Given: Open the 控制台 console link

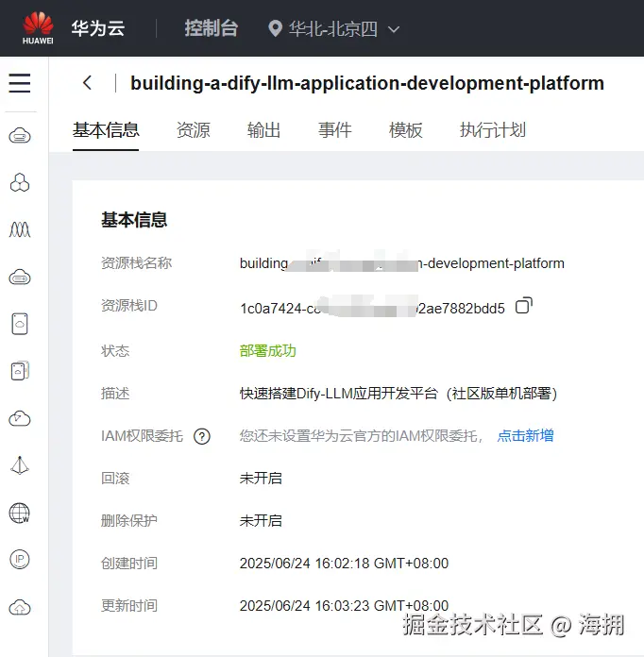Looking at the screenshot, I should (212, 28).
